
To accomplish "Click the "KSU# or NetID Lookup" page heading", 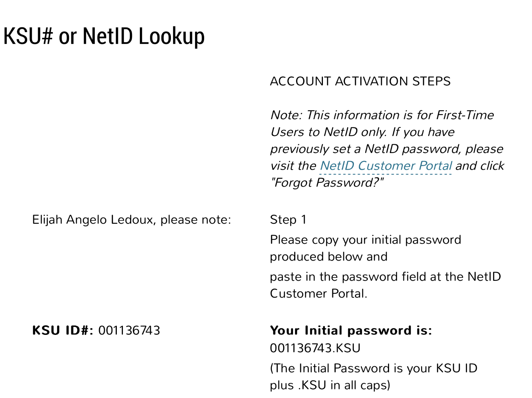I will pyautogui.click(x=104, y=36).
